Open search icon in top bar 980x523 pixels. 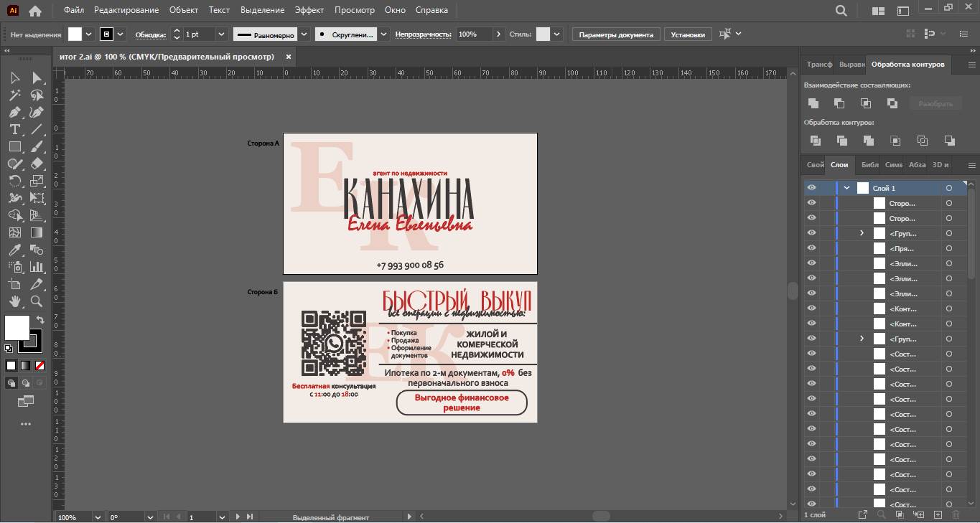point(841,11)
